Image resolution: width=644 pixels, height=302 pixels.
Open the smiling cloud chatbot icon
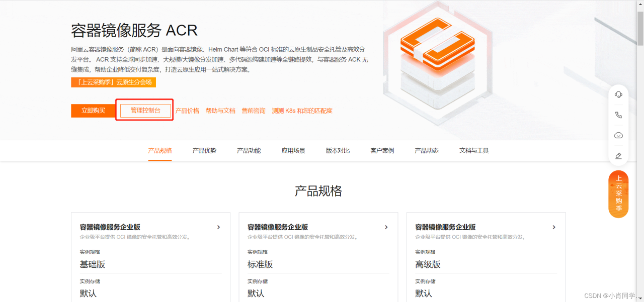[618, 135]
